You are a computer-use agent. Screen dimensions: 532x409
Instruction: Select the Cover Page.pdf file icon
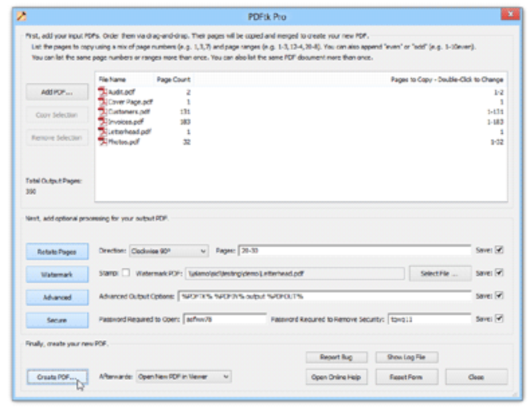(x=103, y=102)
